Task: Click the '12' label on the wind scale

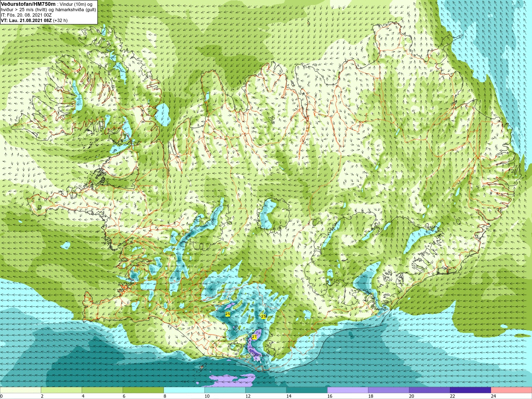Action: tap(248, 396)
